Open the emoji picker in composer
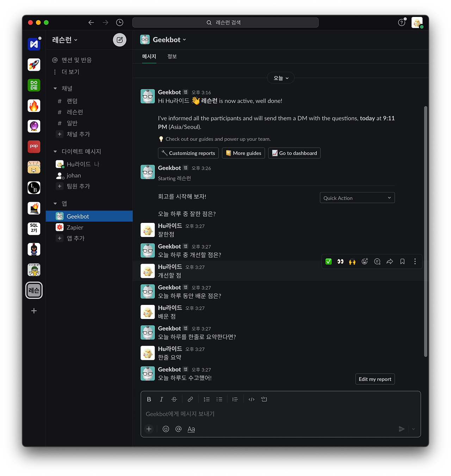Screen dimensions: 451x476 166,429
